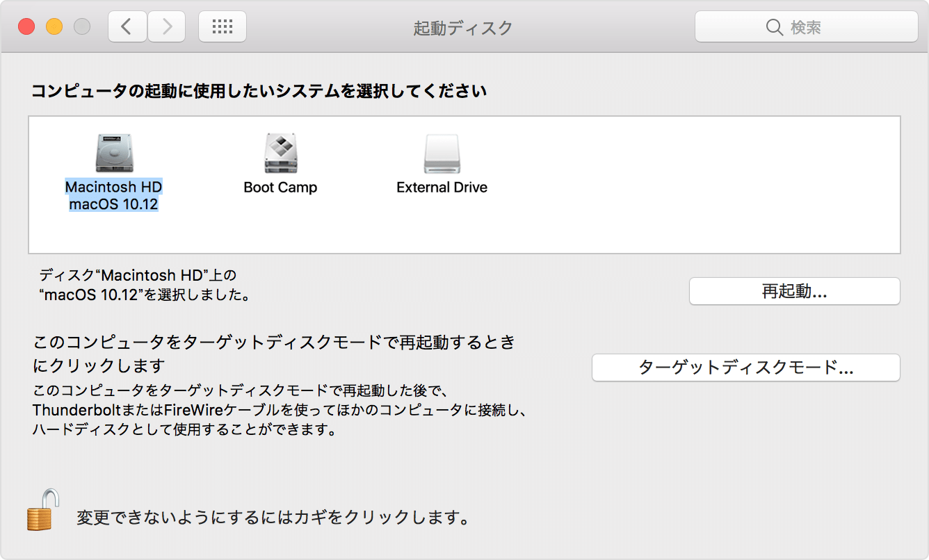929x560 pixels.
Task: Show all preferences with the grid icon
Action: (x=223, y=26)
